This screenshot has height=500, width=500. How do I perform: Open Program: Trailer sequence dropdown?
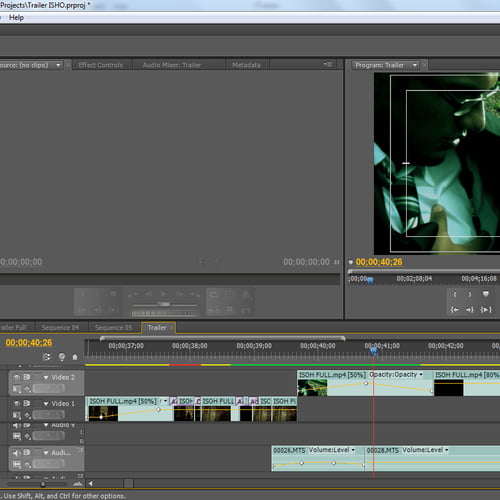[415, 65]
